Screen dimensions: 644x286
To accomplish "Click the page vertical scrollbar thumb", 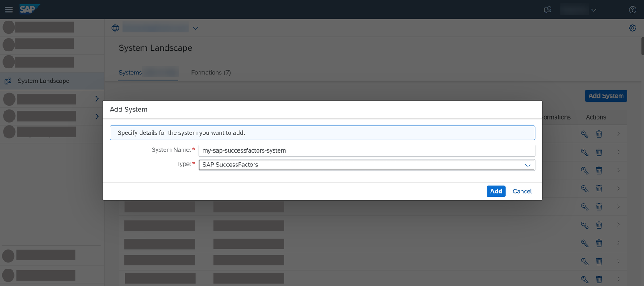I will pos(642,46).
